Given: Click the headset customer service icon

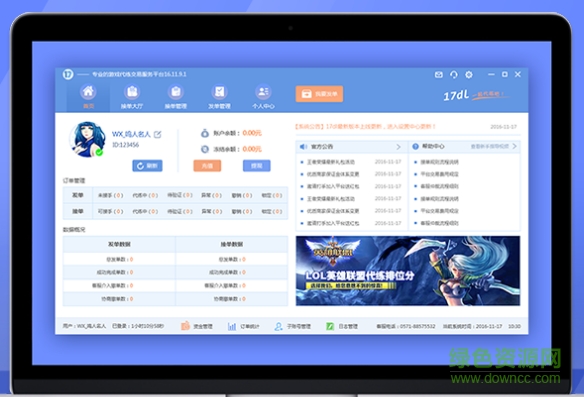Looking at the screenshot, I should [x=454, y=74].
